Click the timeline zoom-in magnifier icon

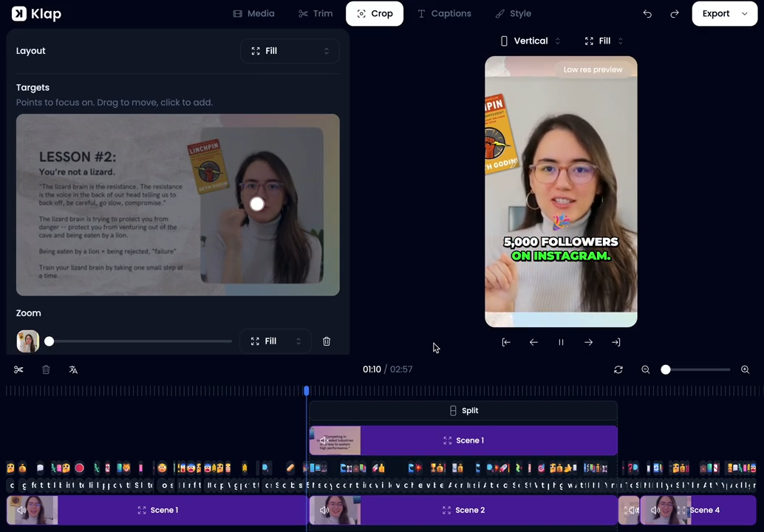click(x=745, y=369)
